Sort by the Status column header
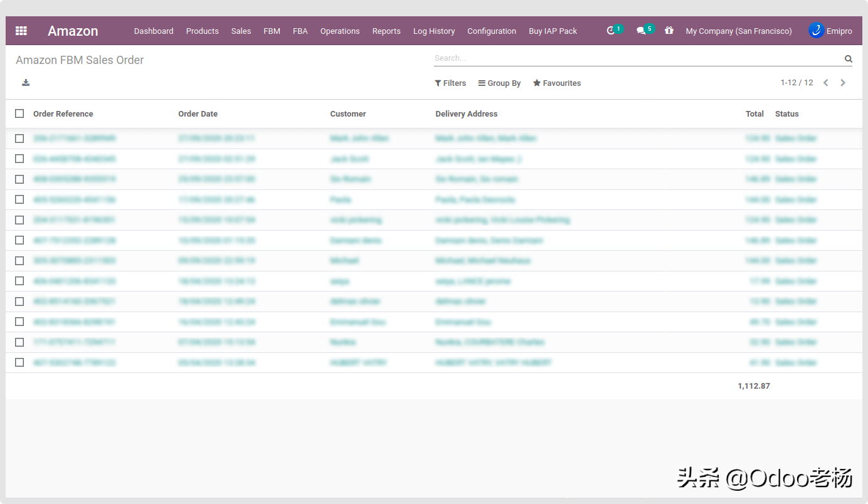Screen dimensions: 868x504 [787, 113]
